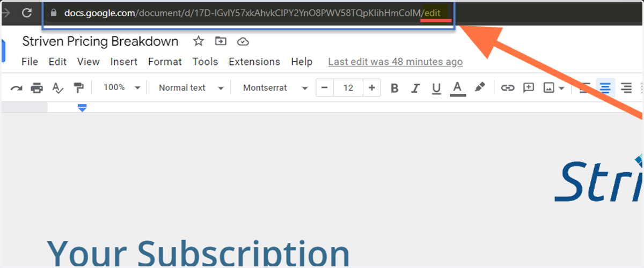
Task: Toggle Italic formatting
Action: (415, 88)
